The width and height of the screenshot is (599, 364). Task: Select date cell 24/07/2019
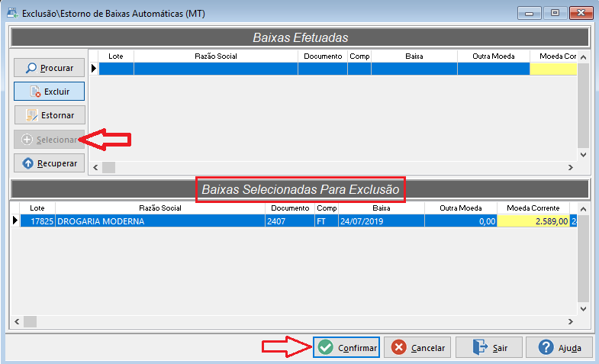[x=382, y=221]
